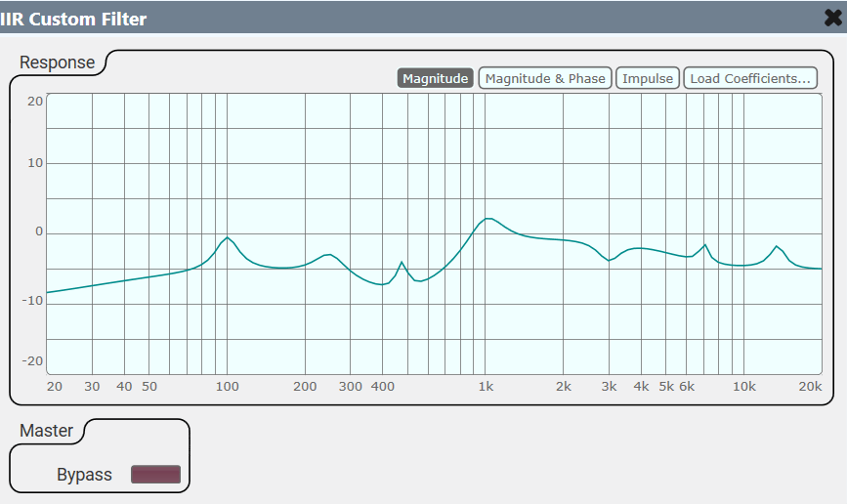This screenshot has height=504, width=847.
Task: Click the 'IIR Custom Filter' title text
Action: (73, 19)
